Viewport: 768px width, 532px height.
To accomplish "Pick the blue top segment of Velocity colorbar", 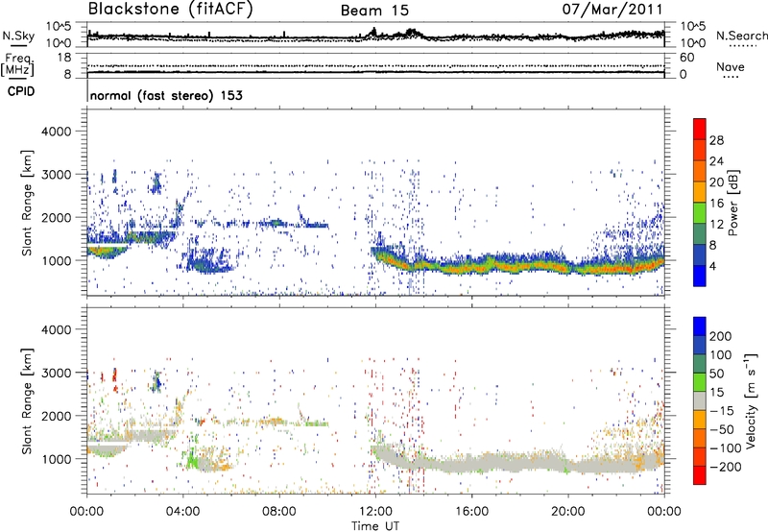I will 700,326.
